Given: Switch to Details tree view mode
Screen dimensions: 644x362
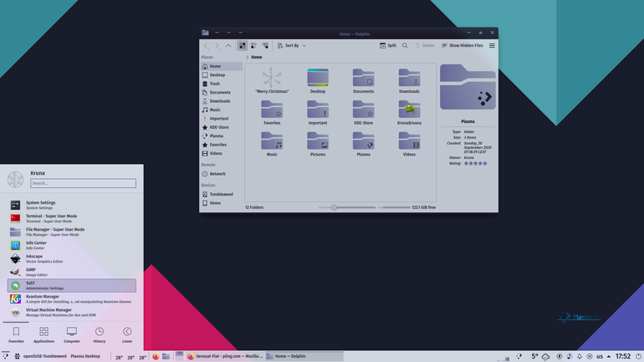Looking at the screenshot, I should (x=265, y=45).
